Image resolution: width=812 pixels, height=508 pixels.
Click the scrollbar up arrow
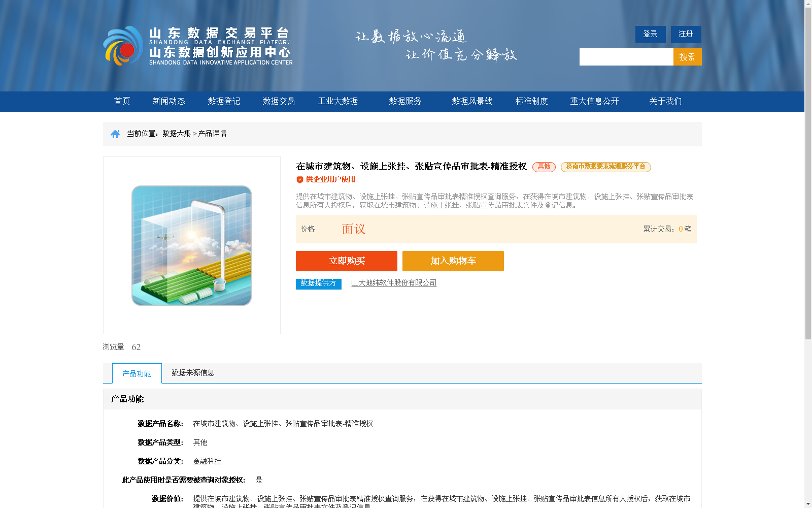coord(808,4)
